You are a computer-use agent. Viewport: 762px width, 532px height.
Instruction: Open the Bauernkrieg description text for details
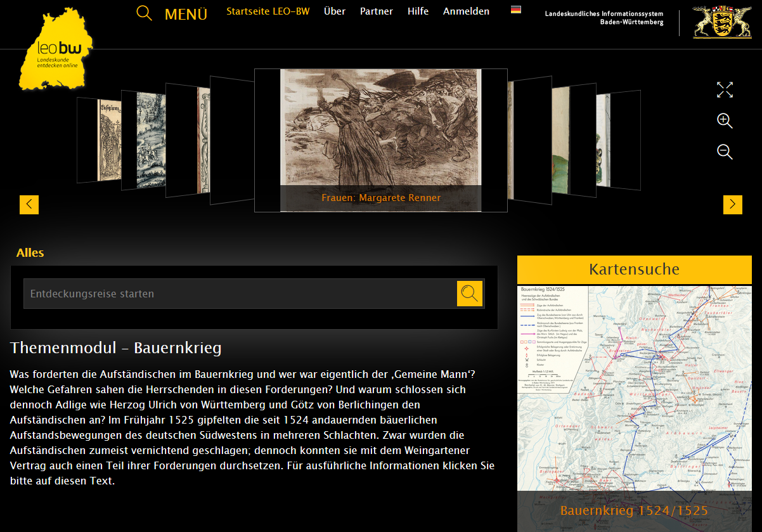pos(252,427)
